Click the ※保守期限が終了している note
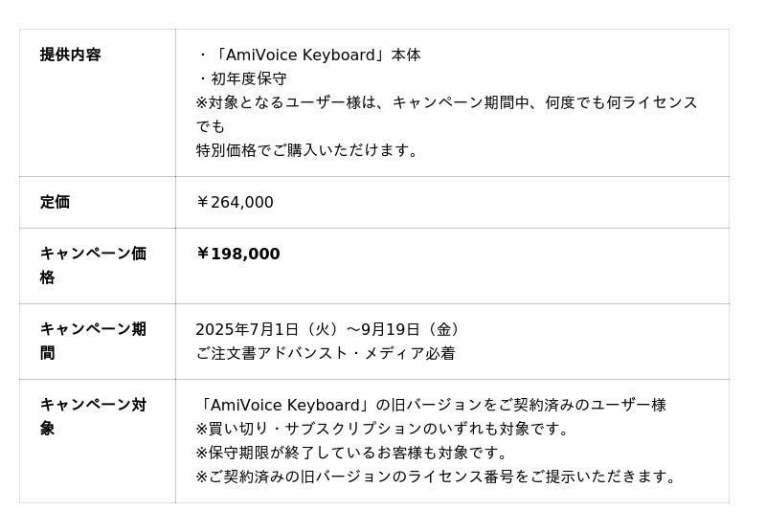Viewport: 766px width, 532px height. 352,453
